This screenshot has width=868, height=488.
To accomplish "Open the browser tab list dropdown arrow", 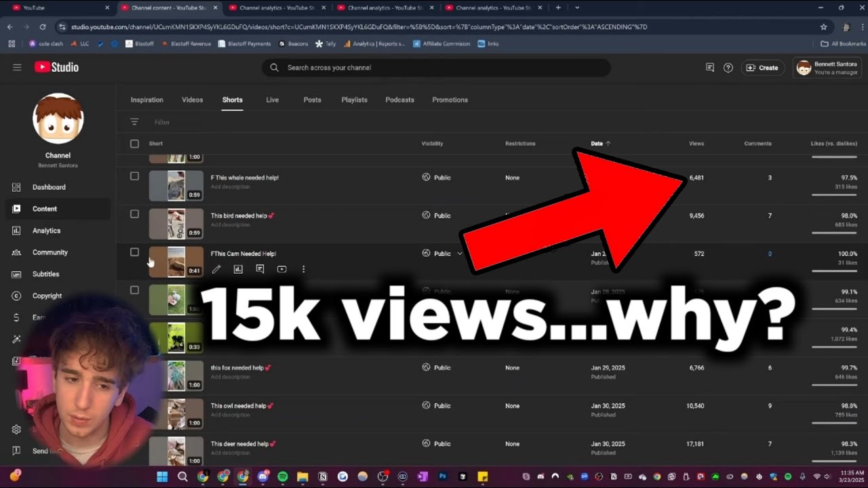I will coord(577,7).
